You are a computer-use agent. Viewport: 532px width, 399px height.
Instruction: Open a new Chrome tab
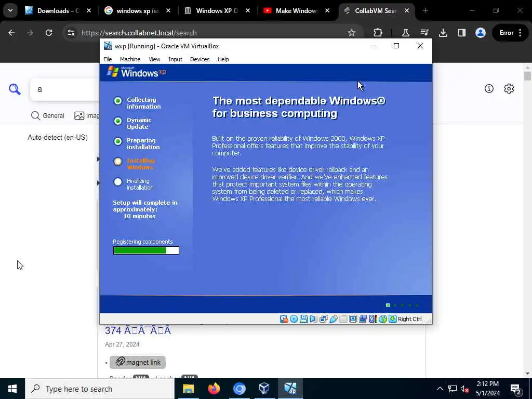[x=425, y=10]
